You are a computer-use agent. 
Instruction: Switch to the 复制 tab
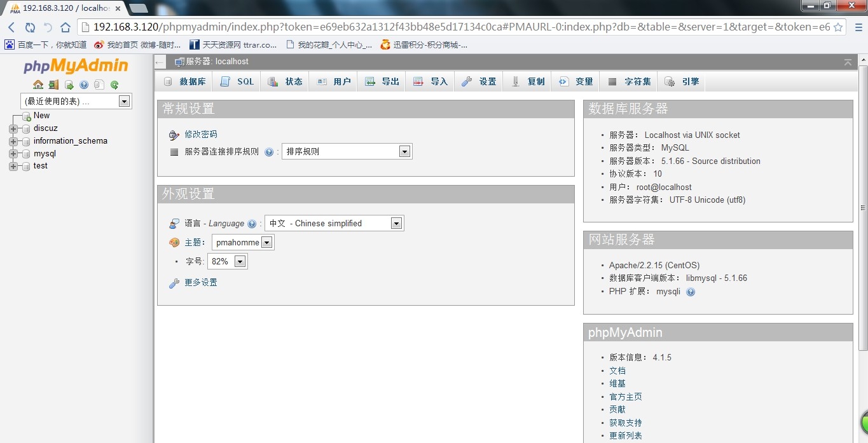528,81
